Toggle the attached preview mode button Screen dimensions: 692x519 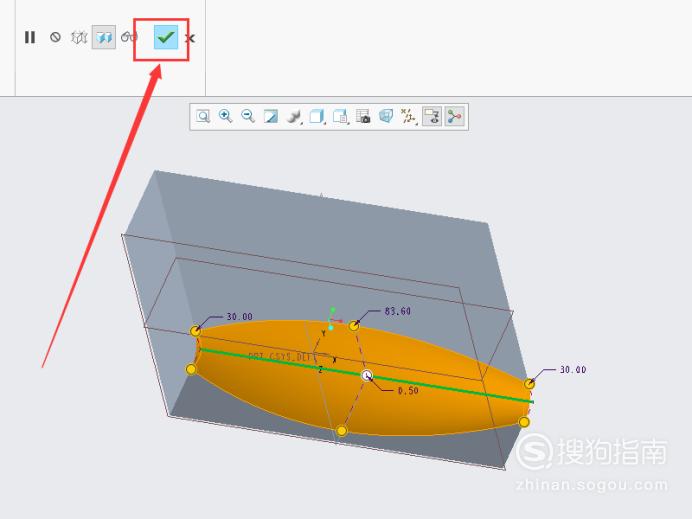(x=104, y=38)
